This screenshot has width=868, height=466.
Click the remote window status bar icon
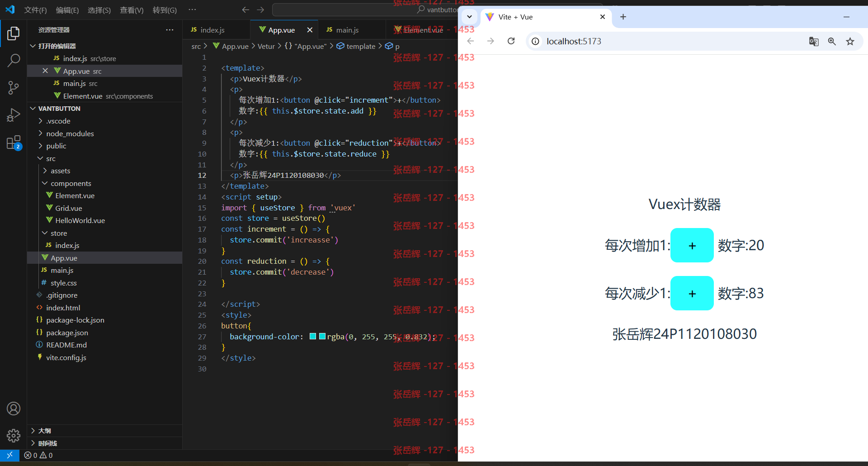pos(9,455)
